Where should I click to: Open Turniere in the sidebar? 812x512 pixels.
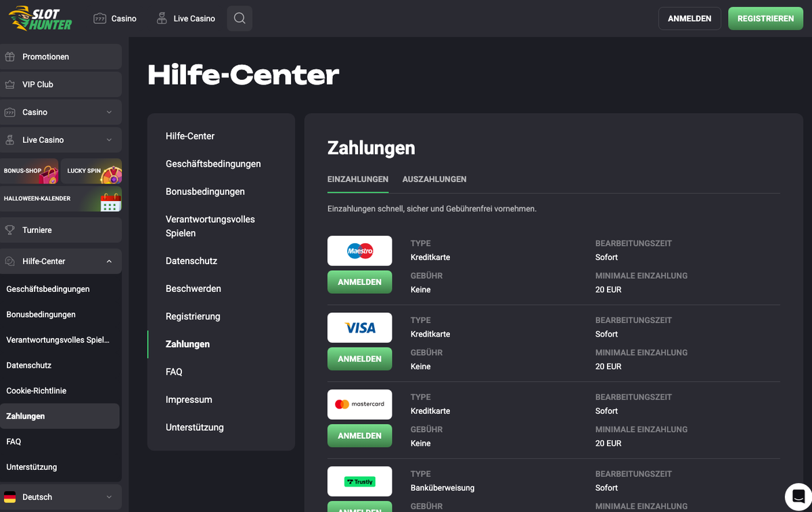point(61,230)
